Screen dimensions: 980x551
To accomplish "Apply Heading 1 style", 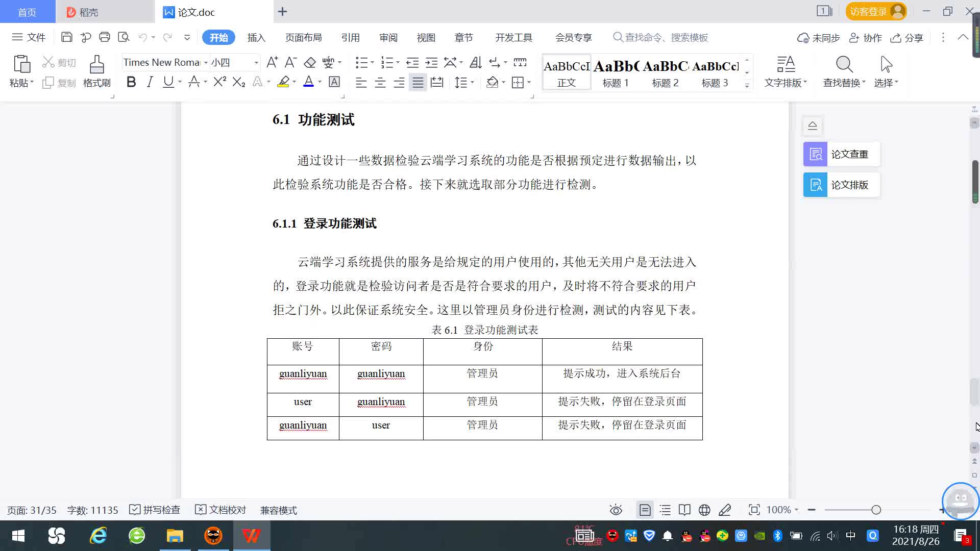I will (616, 72).
